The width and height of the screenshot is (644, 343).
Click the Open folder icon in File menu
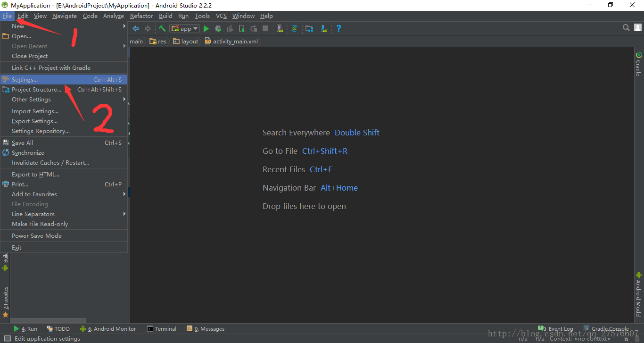tap(6, 36)
